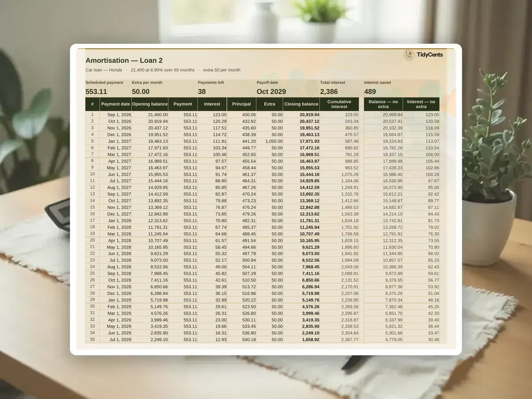Select the 'Feb 1, 2029' payment date cell
The image size is (532, 399).
coord(115,306)
